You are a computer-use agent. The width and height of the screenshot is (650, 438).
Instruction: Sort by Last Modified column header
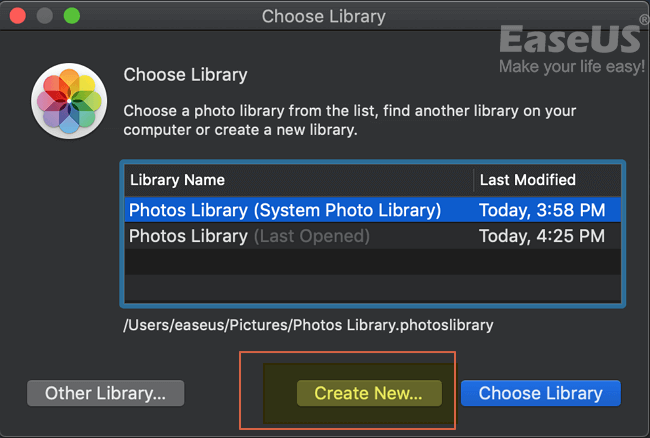point(527,180)
